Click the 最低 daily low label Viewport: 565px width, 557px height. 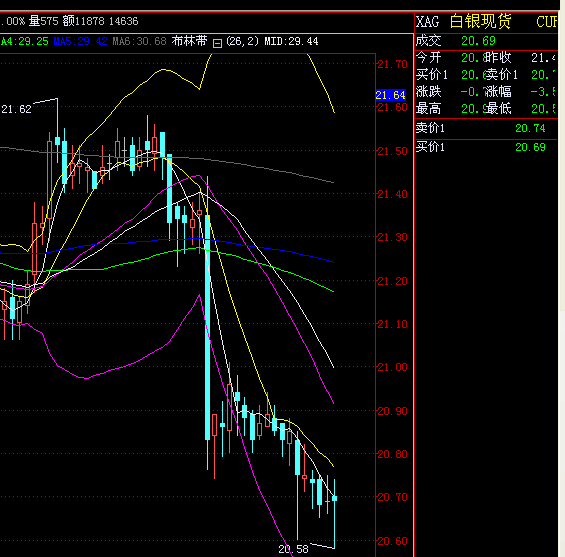[498, 108]
